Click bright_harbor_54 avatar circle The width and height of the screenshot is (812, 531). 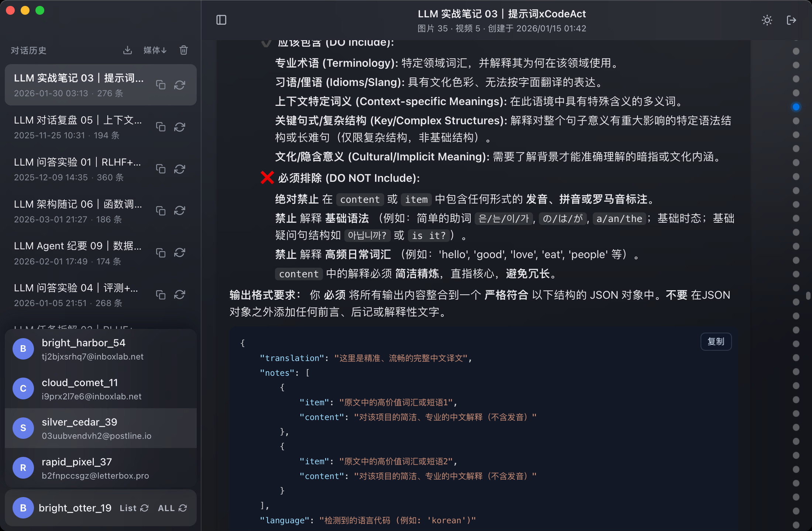[x=23, y=349]
